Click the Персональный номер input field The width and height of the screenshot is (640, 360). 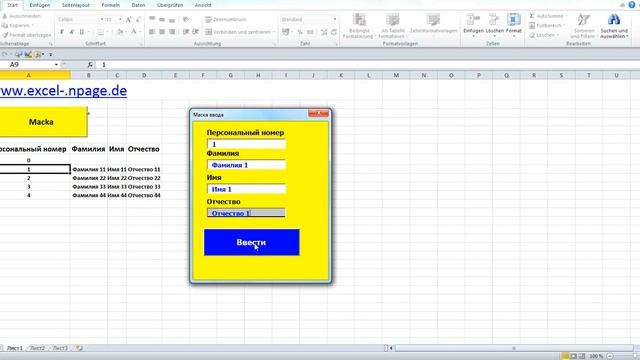(x=247, y=144)
